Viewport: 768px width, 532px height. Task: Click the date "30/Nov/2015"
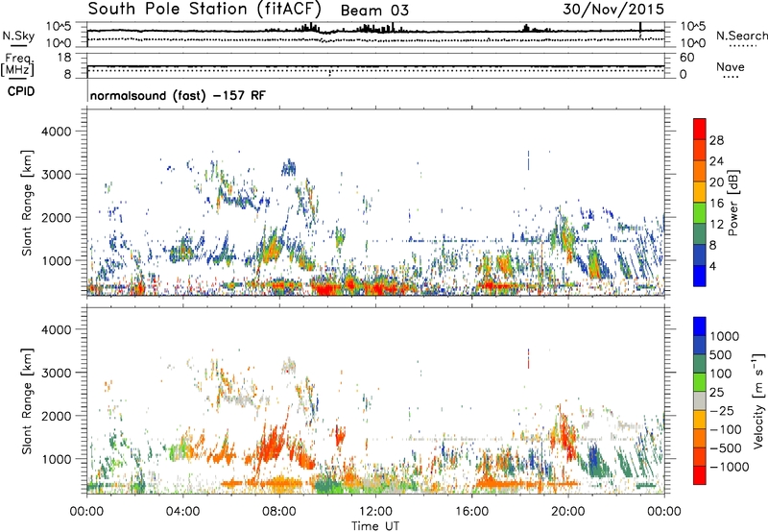tap(613, 9)
